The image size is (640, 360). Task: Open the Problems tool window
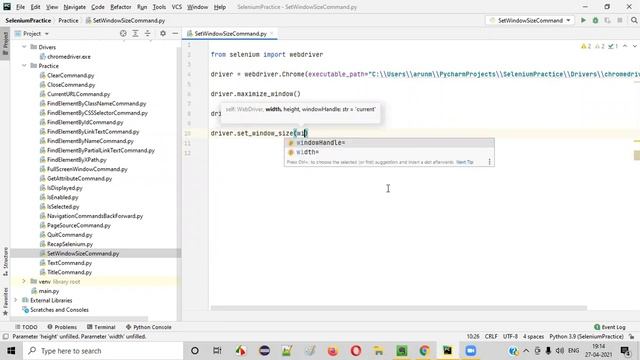(62, 327)
